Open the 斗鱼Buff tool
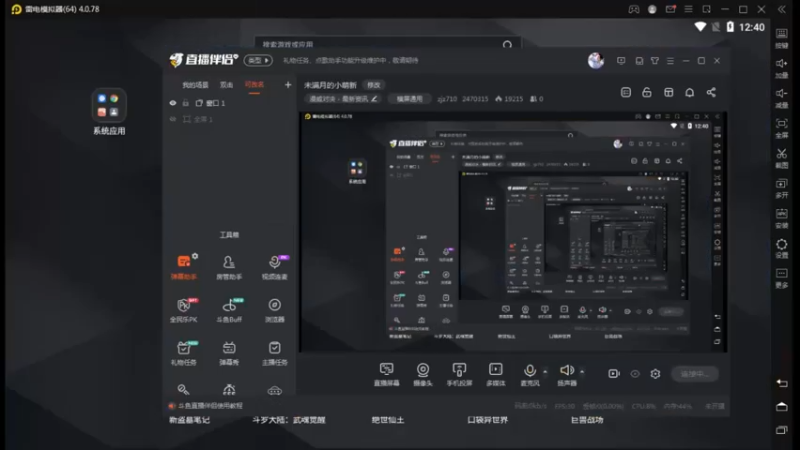Screen dimensions: 800x450 [229, 310]
